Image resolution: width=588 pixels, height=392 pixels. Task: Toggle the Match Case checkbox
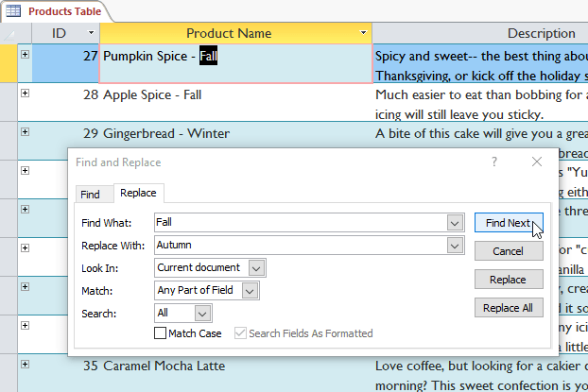pos(160,333)
